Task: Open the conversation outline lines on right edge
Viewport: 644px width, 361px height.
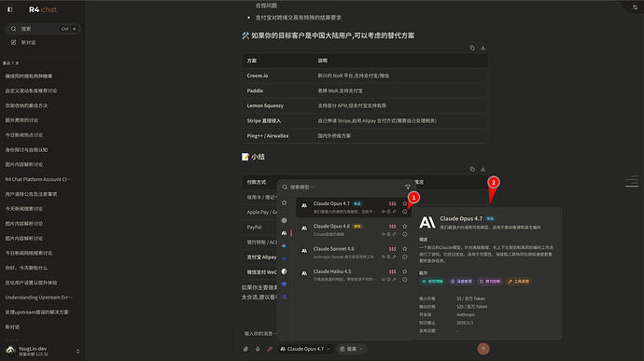Action: pos(632,182)
